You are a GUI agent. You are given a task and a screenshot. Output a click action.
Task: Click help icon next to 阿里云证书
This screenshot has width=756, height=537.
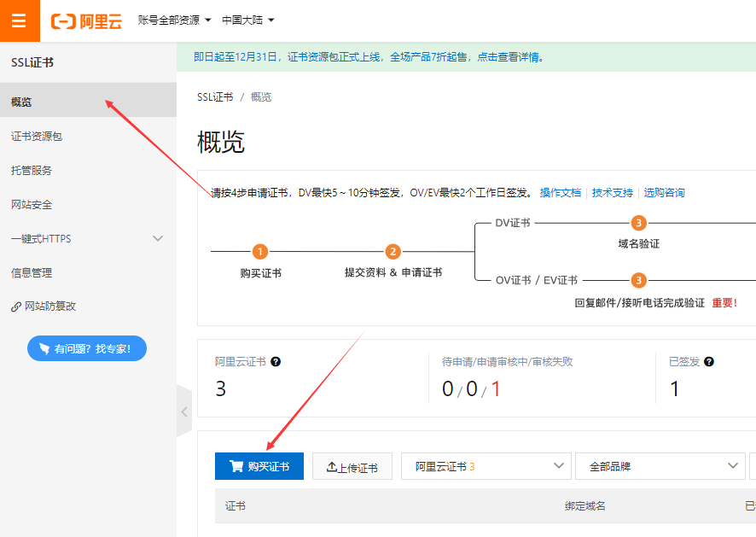[x=276, y=362]
